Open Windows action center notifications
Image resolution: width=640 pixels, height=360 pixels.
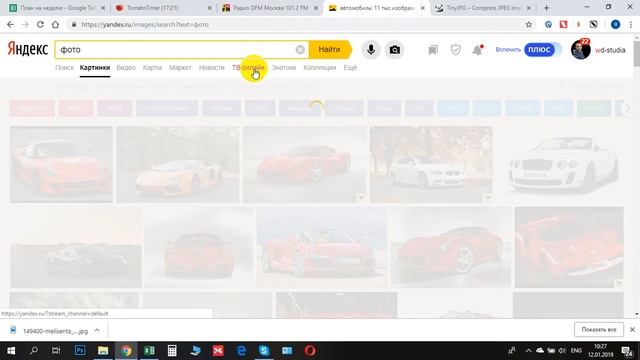pos(627,351)
